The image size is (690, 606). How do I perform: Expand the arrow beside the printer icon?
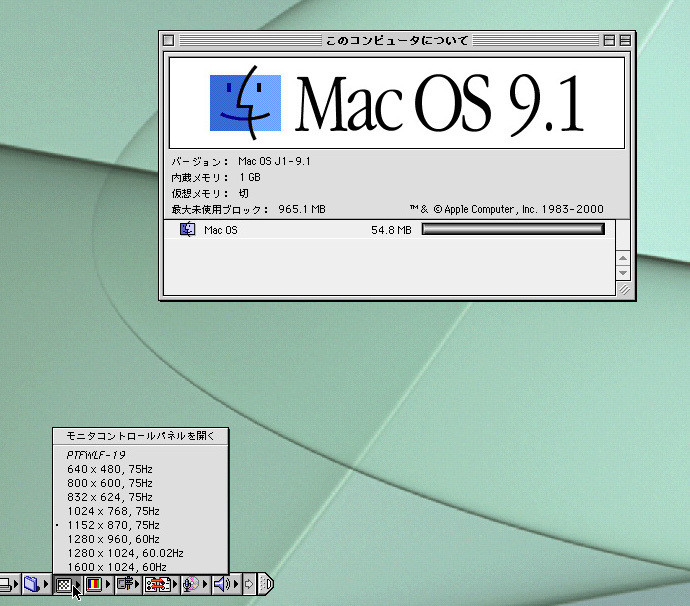pyautogui.click(x=16, y=584)
